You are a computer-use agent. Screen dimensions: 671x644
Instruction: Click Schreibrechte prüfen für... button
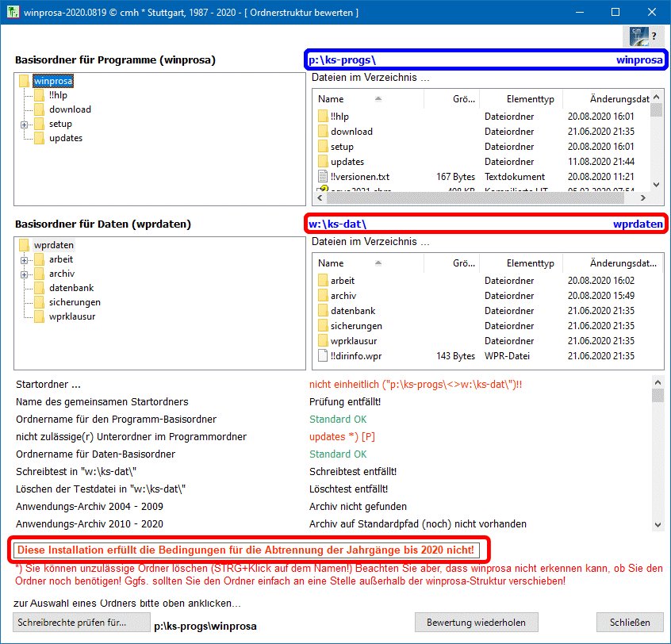click(82, 622)
